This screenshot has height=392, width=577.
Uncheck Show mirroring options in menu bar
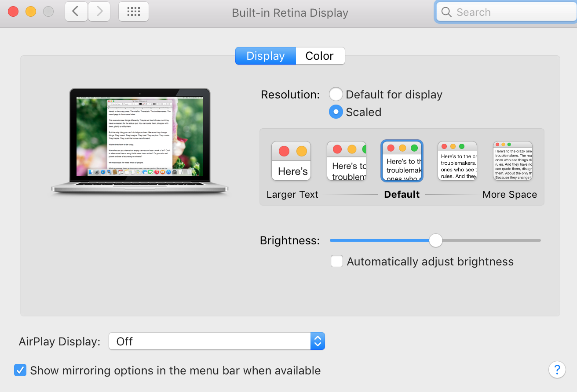point(20,370)
